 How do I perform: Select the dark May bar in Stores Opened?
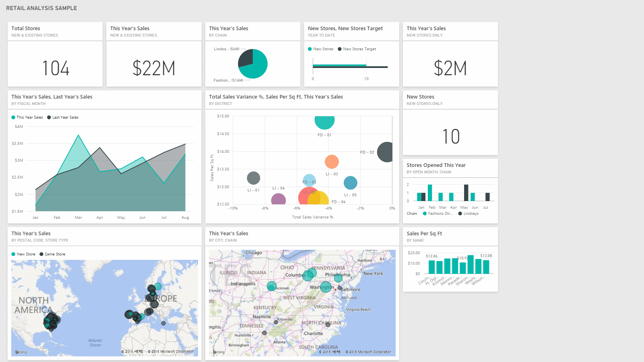pos(466,193)
